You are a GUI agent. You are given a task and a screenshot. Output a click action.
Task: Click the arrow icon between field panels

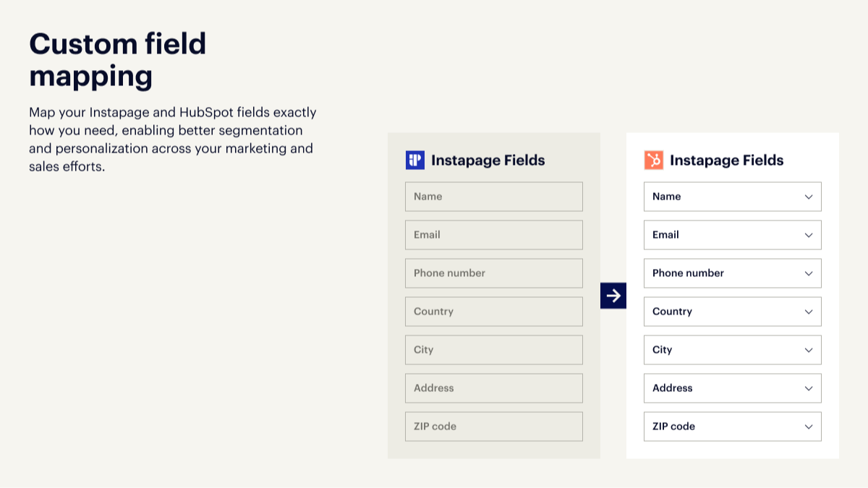(613, 296)
